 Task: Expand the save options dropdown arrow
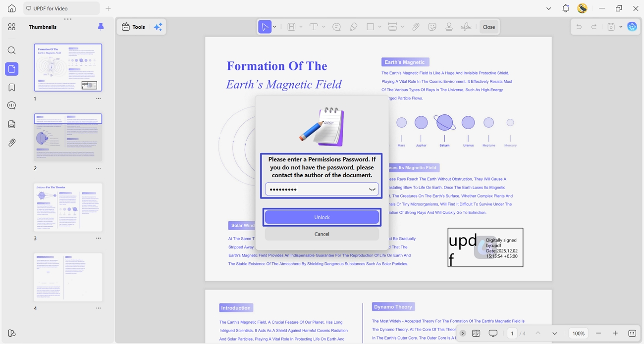coord(621,27)
